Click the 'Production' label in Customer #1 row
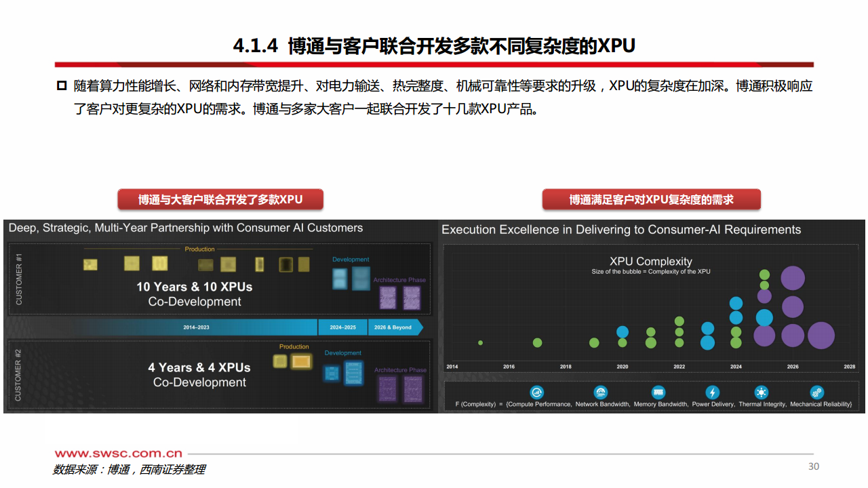Viewport: 868px width, 488px height. pyautogui.click(x=199, y=249)
